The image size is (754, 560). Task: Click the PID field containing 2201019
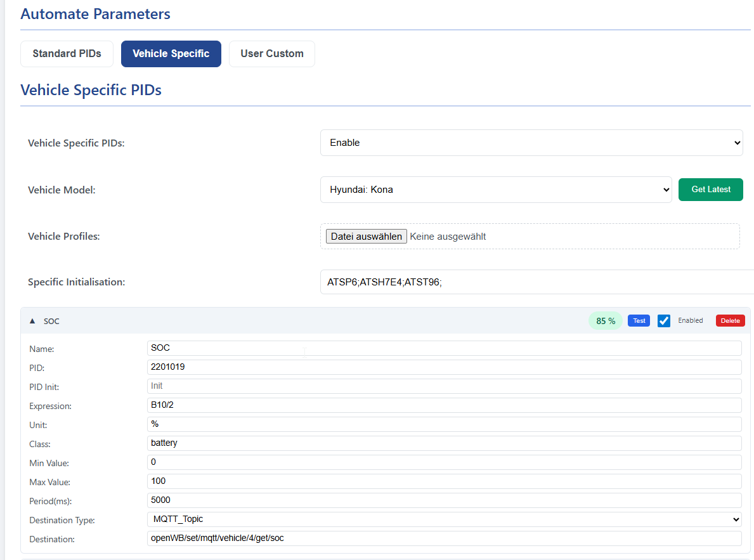(x=444, y=367)
